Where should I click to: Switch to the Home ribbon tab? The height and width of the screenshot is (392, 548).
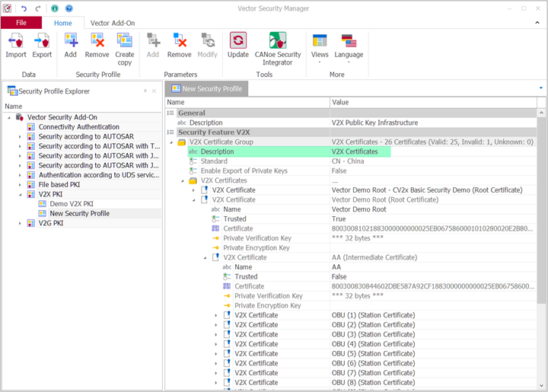pos(63,23)
